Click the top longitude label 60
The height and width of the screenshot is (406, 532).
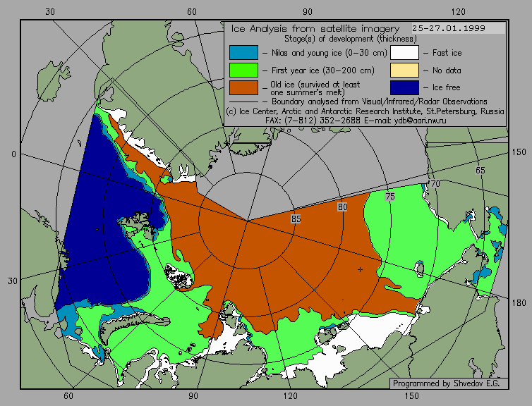(x=192, y=12)
